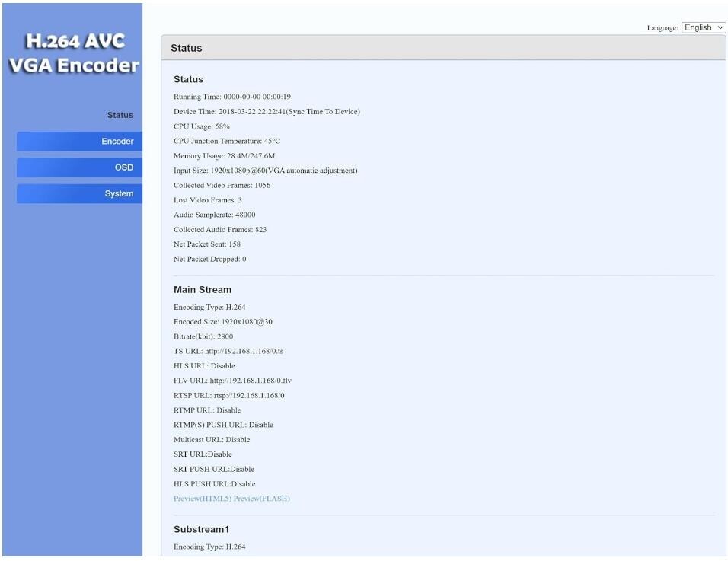Click the Status panel header bar

[x=443, y=48]
